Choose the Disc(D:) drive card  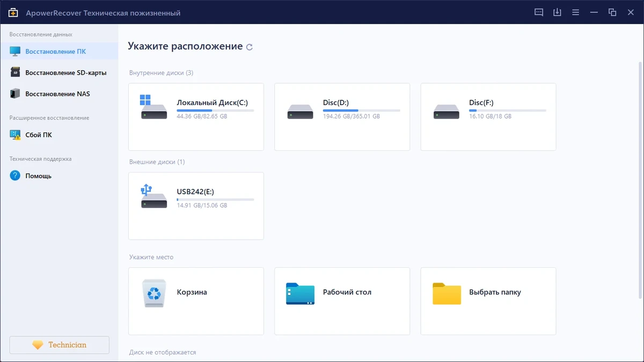(x=342, y=116)
